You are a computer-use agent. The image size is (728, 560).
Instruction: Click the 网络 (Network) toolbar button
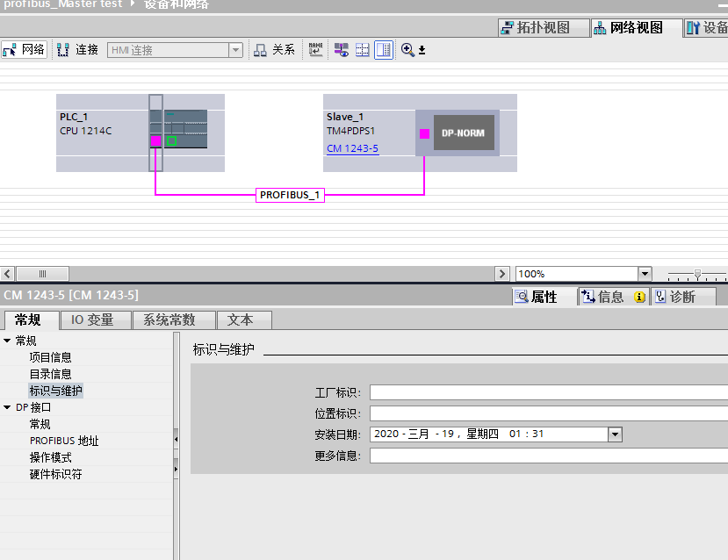point(24,50)
